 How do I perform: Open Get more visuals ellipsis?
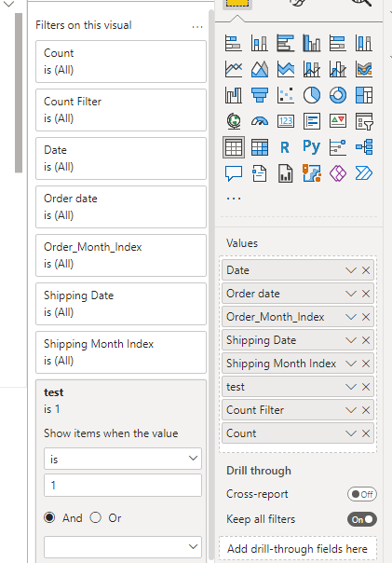pos(234,199)
